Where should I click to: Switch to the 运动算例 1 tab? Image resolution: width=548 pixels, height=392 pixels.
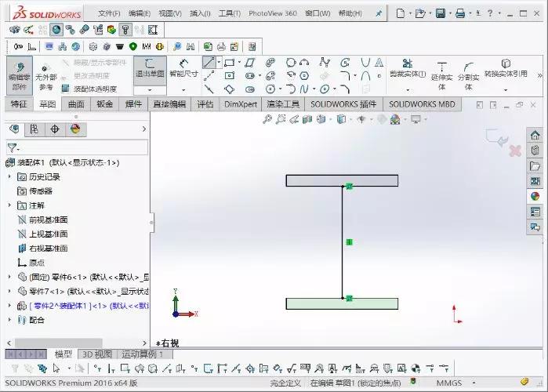tap(142, 354)
